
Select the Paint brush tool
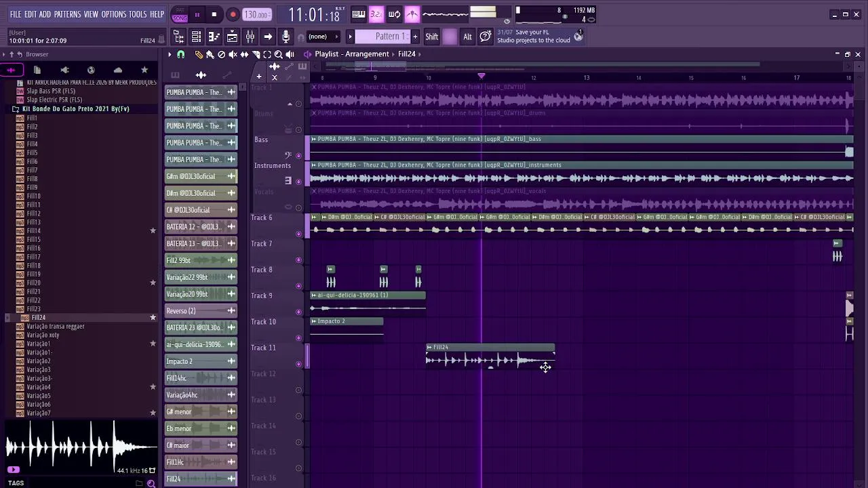click(210, 54)
